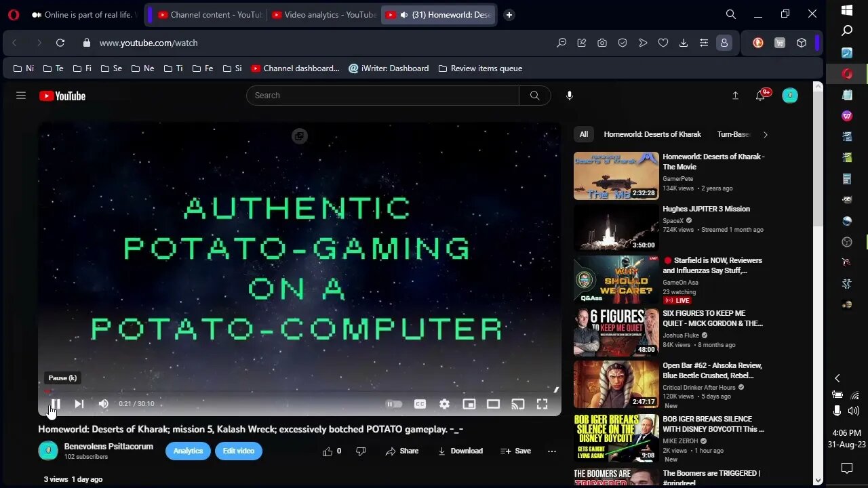
Task: Dislike the video with thumbs down
Action: click(x=361, y=451)
